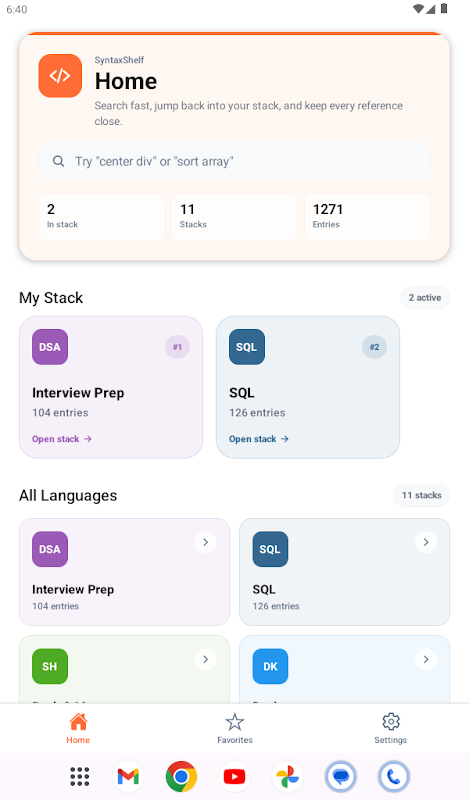Tap the SyntaxShelf code logo icon
The width and height of the screenshot is (469, 800).
[60, 76]
